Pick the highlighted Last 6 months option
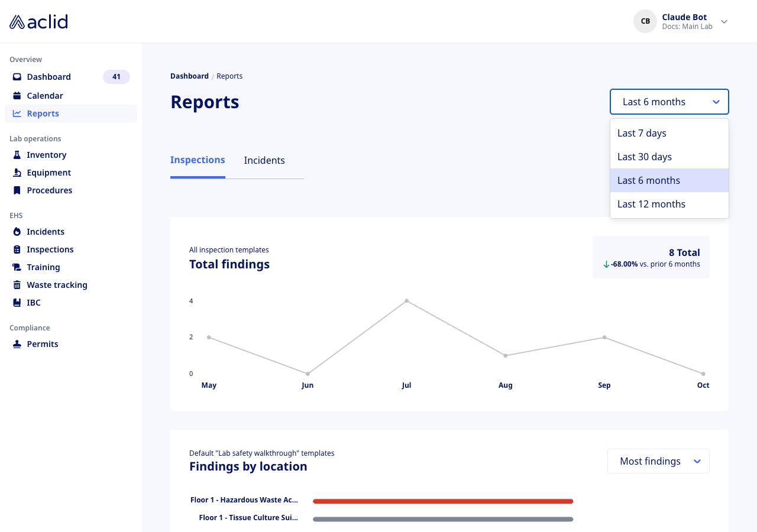The image size is (757, 532). [x=669, y=180]
